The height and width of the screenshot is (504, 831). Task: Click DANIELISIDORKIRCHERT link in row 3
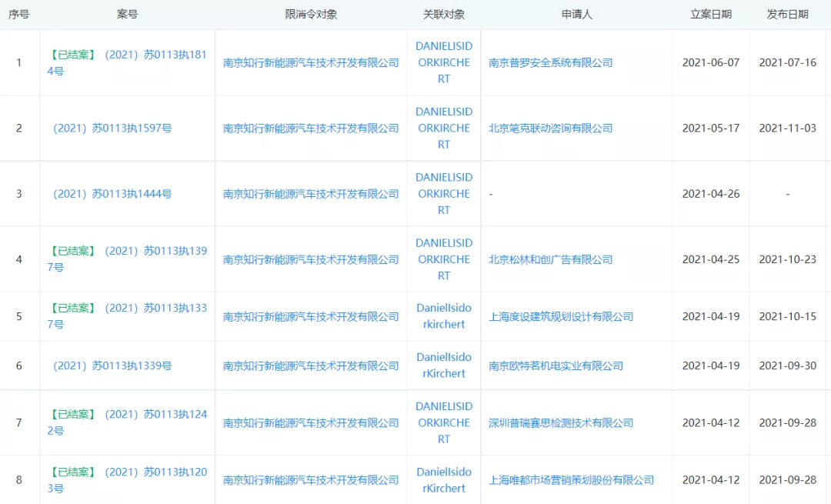(x=444, y=194)
